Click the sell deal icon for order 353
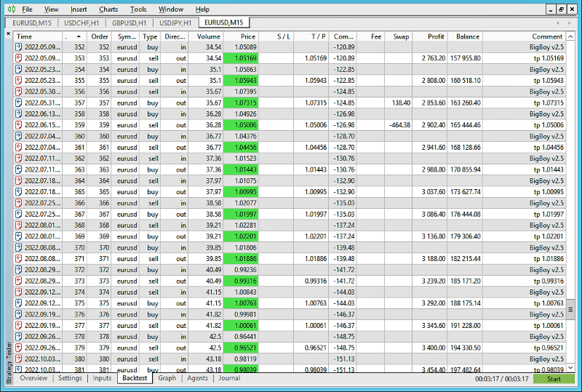 (19, 58)
